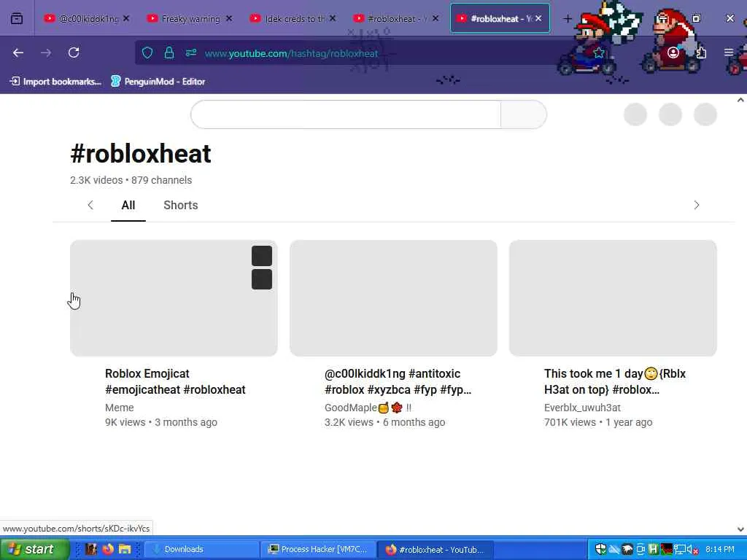Open the Firefox hamburger application menu
747x560 pixels.
click(x=729, y=52)
